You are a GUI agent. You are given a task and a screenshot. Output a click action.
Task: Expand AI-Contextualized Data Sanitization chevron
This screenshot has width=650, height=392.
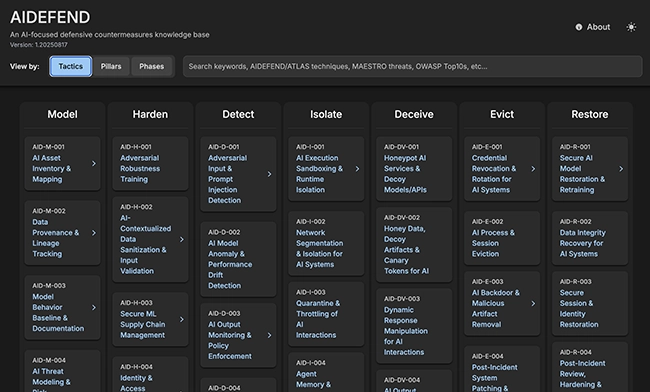click(x=182, y=240)
